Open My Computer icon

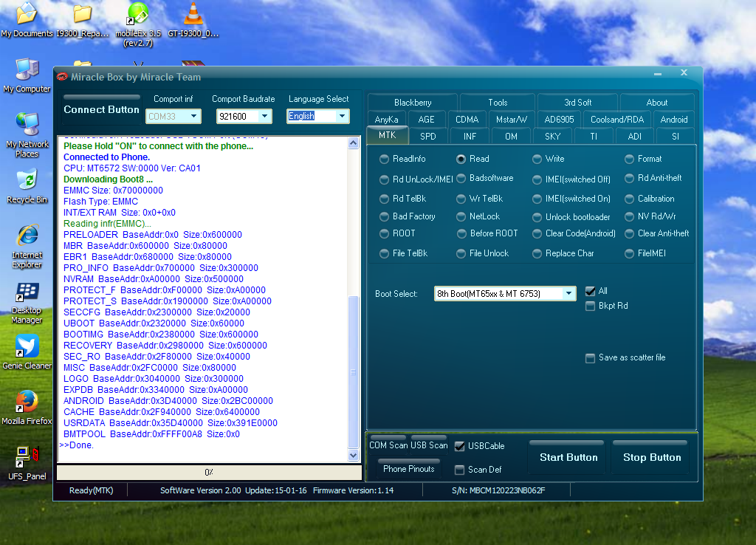[x=27, y=75]
